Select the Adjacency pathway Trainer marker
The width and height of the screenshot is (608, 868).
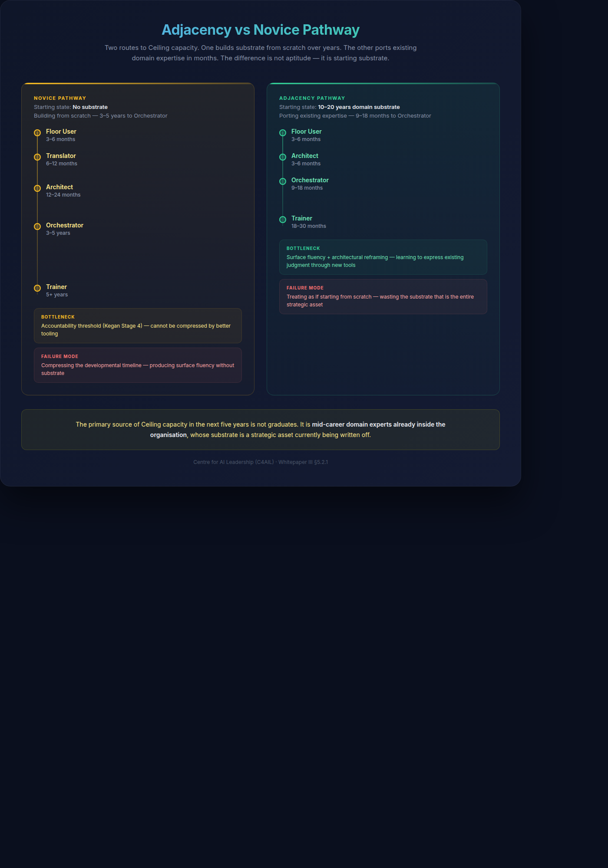click(x=283, y=220)
